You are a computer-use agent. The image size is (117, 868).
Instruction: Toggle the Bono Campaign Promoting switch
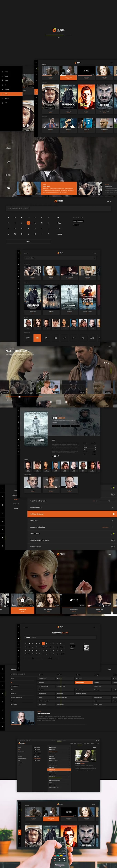113,540
